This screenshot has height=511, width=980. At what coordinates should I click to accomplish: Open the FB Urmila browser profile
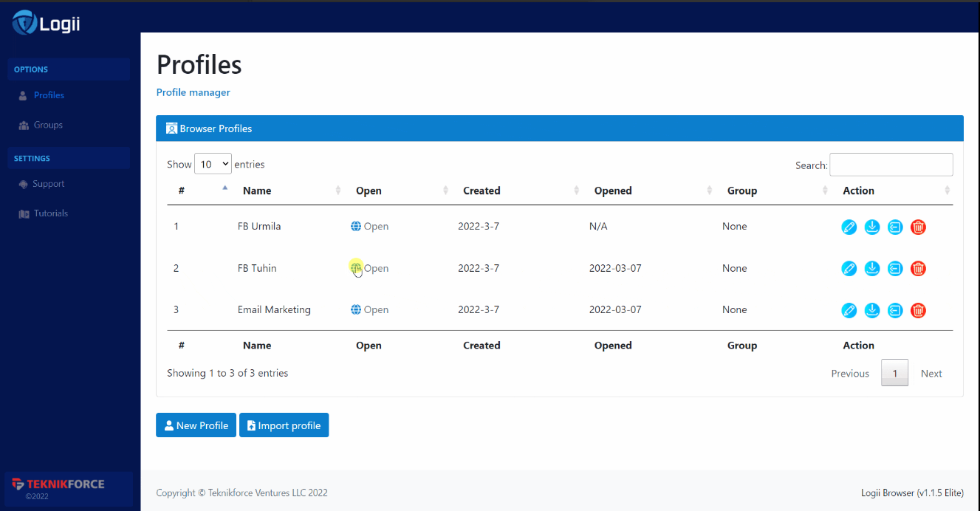369,226
